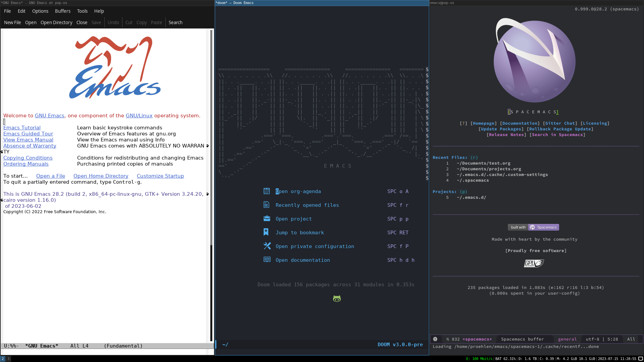Open documentation with SPC h d h
Image resolution: width=644 pixels, height=362 pixels.
[x=303, y=260]
